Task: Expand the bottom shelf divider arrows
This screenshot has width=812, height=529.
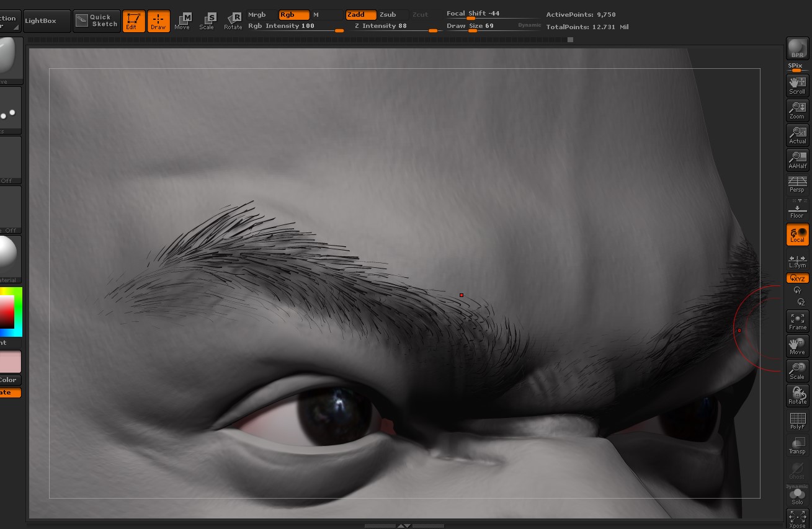Action: click(x=404, y=526)
